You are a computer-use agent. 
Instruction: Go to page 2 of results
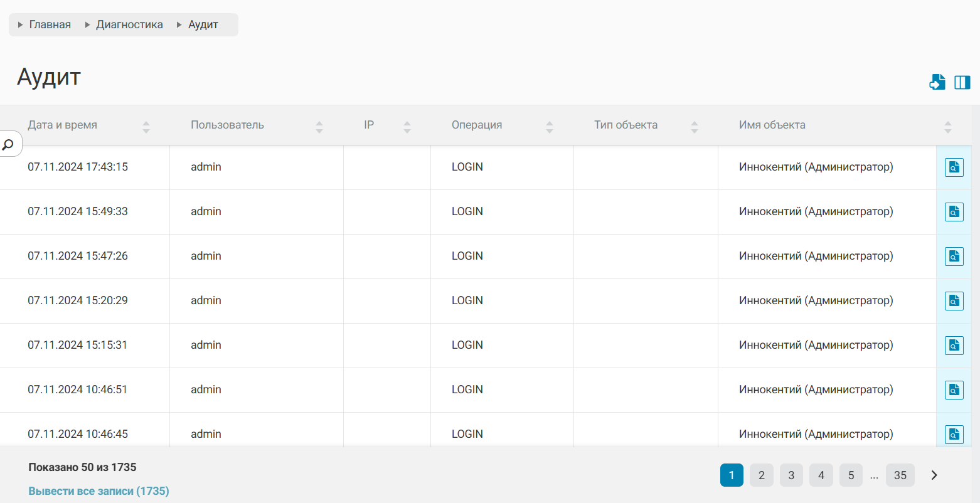click(x=761, y=475)
